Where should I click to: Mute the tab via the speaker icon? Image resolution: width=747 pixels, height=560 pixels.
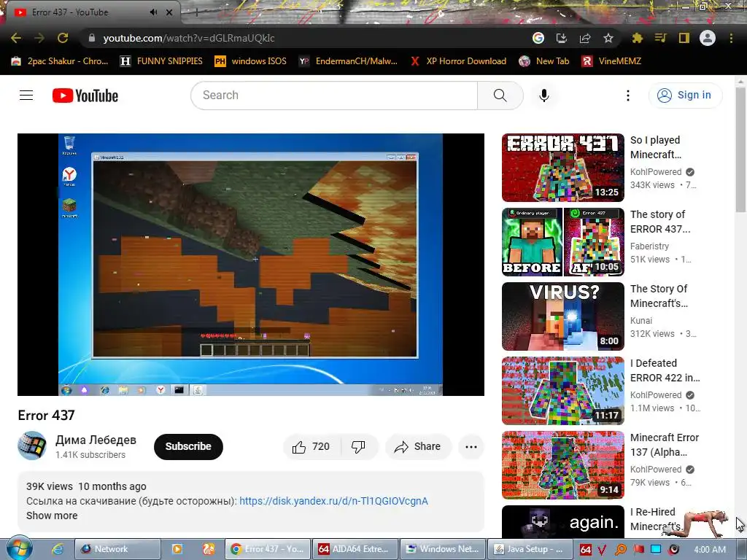pos(153,12)
